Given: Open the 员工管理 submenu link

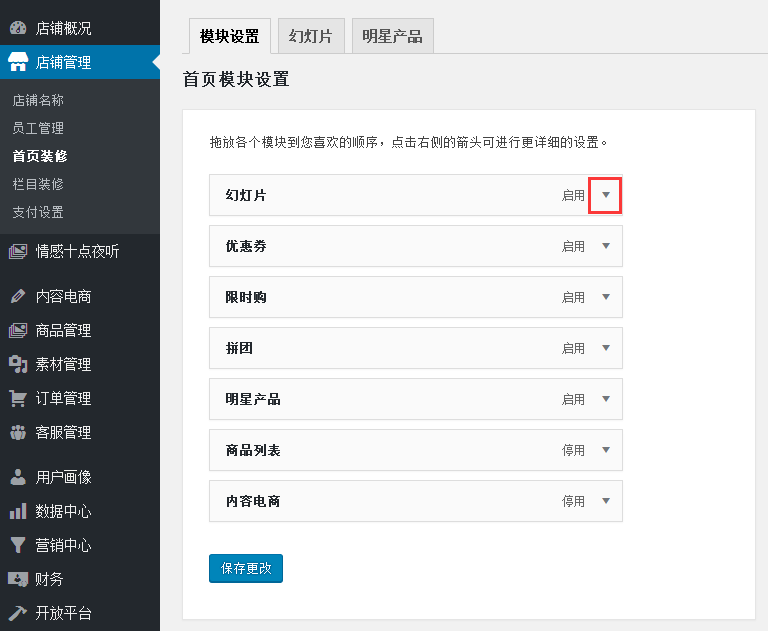Looking at the screenshot, I should click(x=38, y=128).
